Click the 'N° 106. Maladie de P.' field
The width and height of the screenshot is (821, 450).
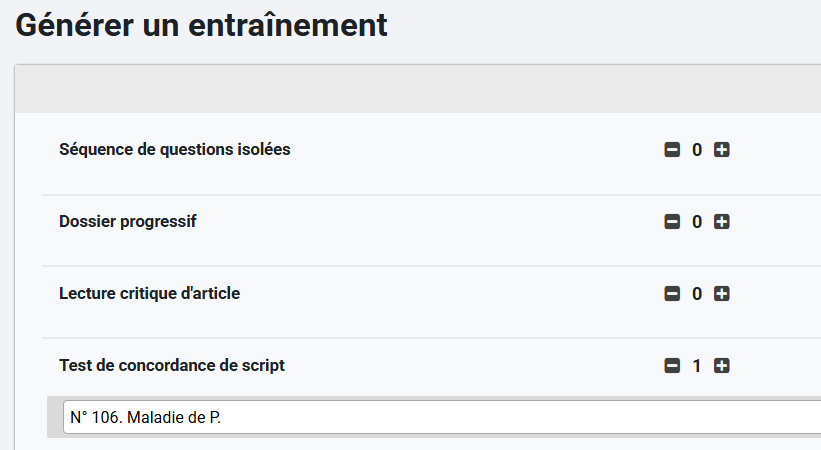(440, 417)
